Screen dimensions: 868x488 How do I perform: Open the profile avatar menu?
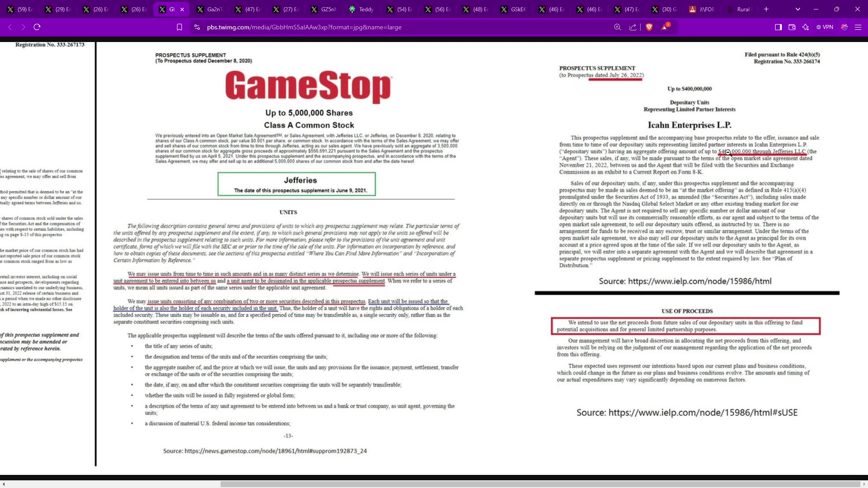coord(844,27)
